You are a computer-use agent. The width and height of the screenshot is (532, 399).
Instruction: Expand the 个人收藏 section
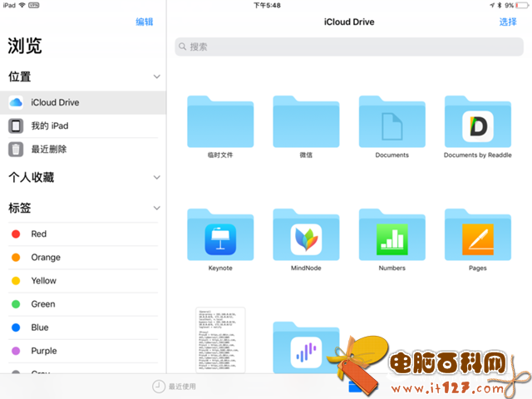click(x=157, y=177)
